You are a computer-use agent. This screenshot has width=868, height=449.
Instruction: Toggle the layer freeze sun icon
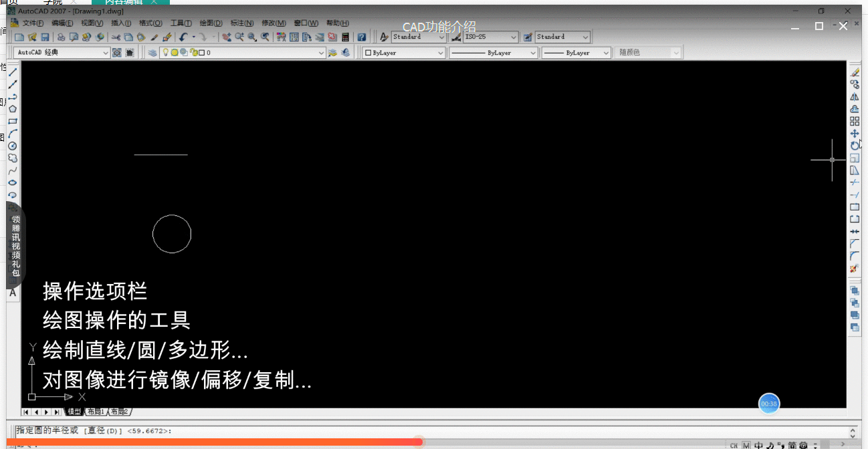coord(175,53)
